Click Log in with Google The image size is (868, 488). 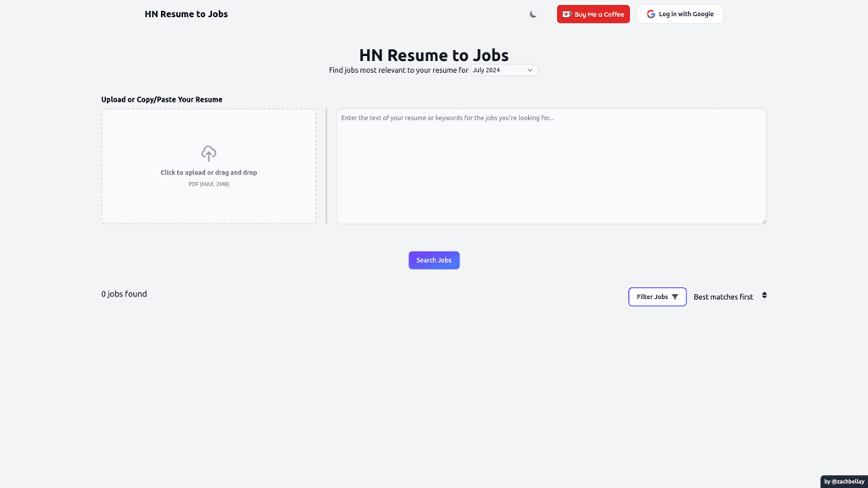click(681, 14)
